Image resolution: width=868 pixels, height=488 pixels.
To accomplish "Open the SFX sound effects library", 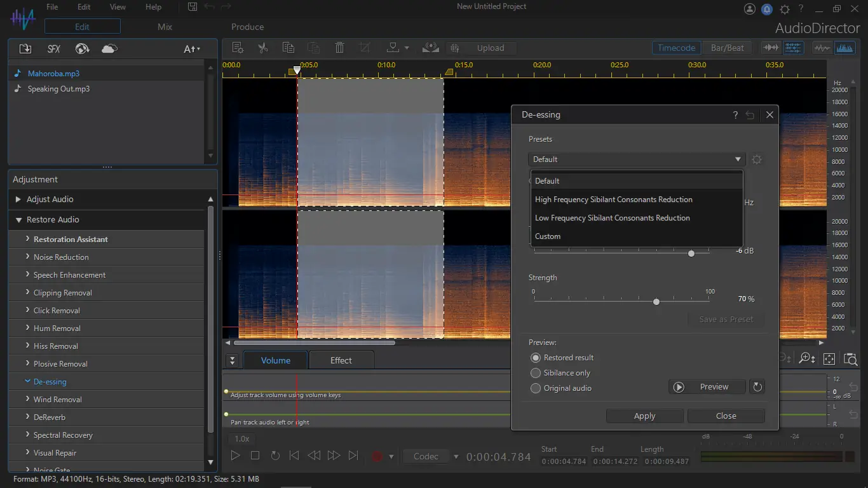I will click(x=54, y=49).
